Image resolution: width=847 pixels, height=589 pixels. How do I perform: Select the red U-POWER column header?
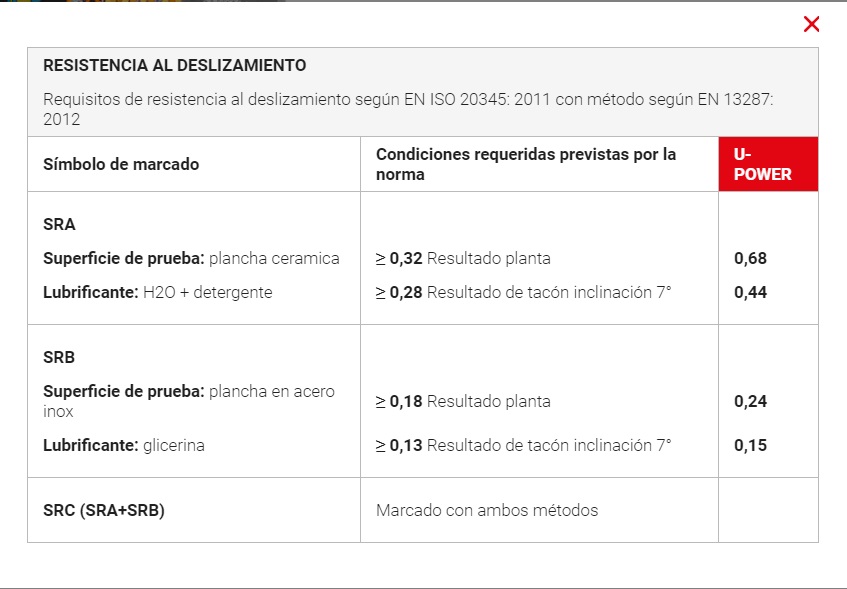[768, 164]
